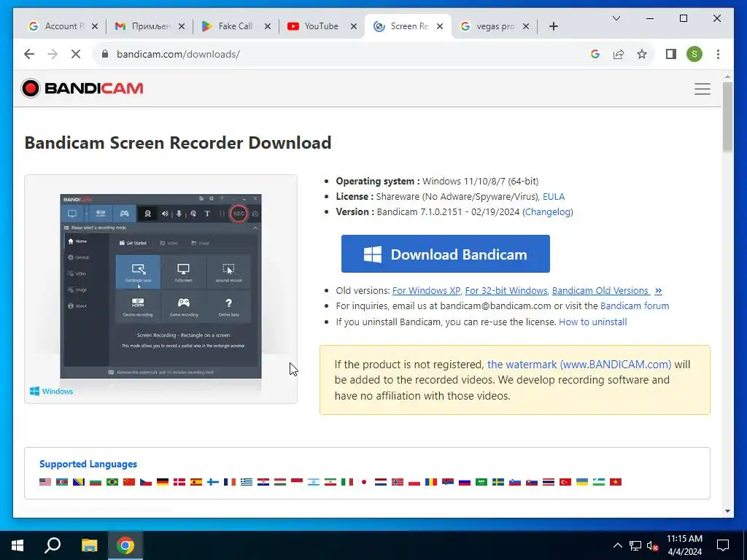Open the muted volume tray icon

coord(653,545)
